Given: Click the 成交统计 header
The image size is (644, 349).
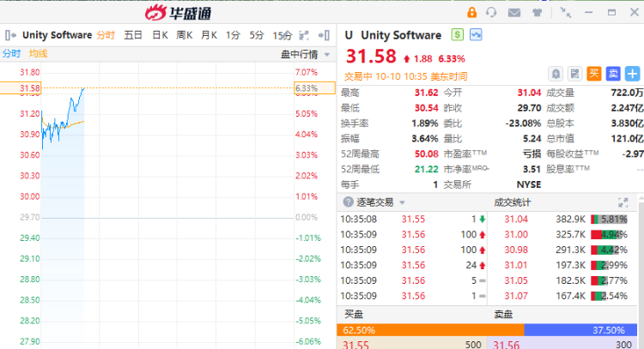Looking at the screenshot, I should coord(512,202).
